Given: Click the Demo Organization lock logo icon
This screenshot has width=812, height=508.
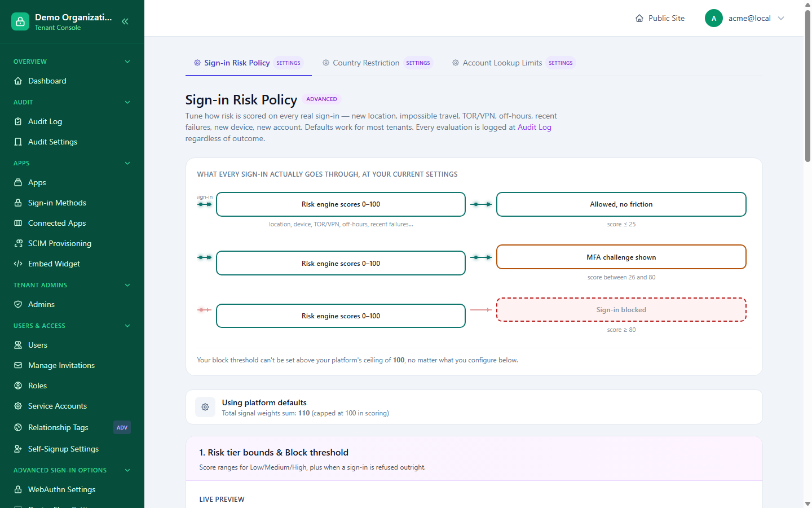Looking at the screenshot, I should pyautogui.click(x=20, y=21).
